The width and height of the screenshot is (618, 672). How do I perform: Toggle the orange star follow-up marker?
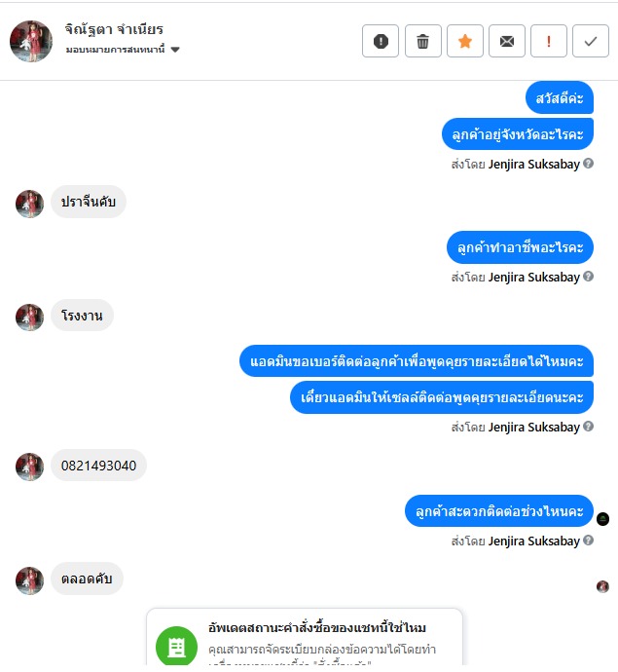tap(464, 41)
